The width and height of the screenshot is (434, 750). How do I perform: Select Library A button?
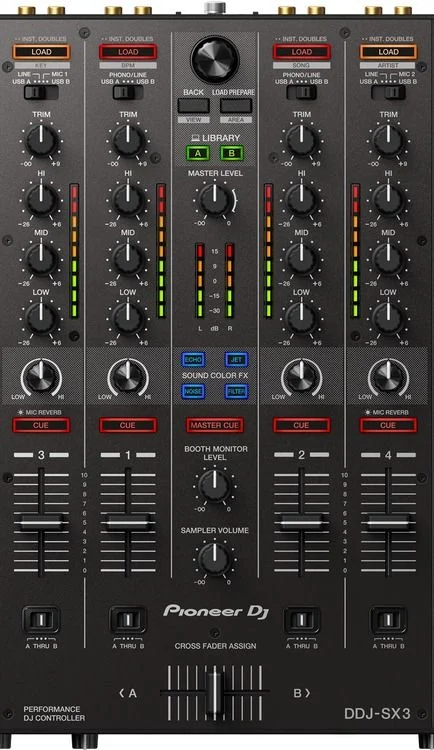198,154
